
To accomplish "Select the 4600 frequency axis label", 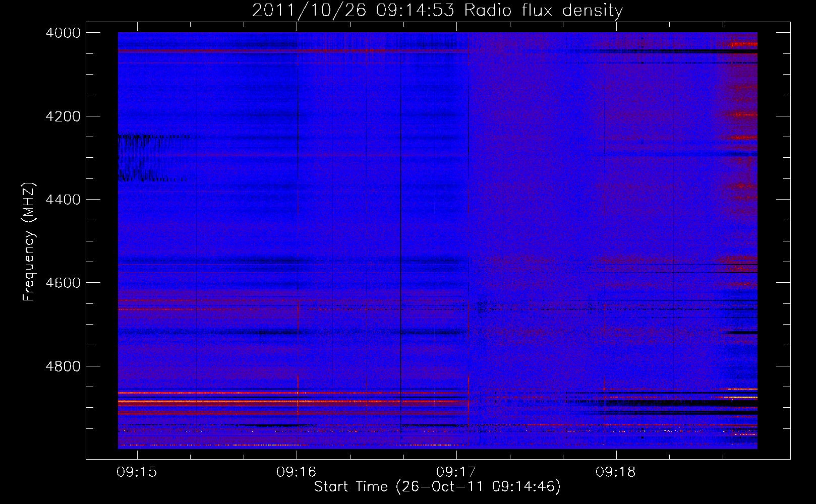I will [63, 283].
